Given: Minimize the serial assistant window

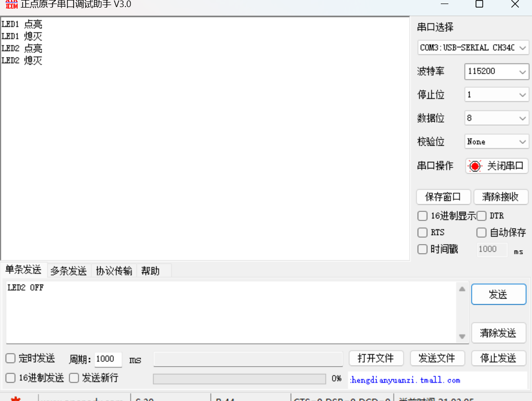Looking at the screenshot, I should click(444, 4).
